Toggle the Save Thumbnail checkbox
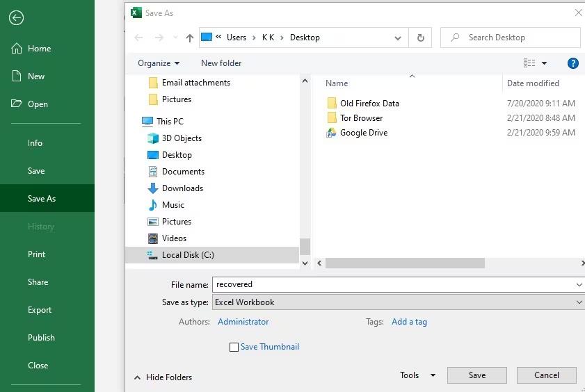 (x=234, y=347)
